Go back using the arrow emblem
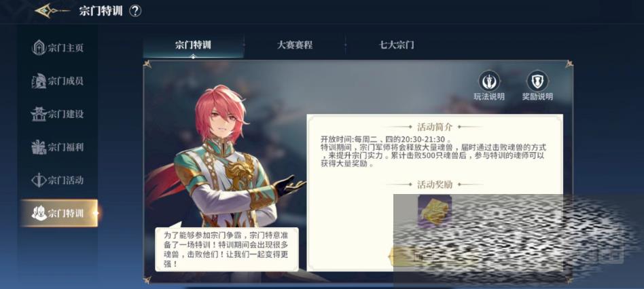The width and height of the screenshot is (644, 289). tap(51, 11)
